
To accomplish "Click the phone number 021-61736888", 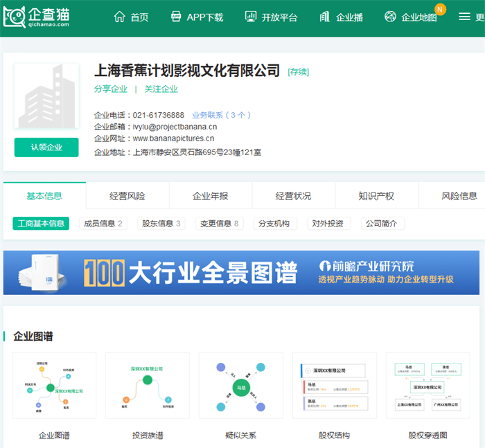I will pyautogui.click(x=159, y=115).
